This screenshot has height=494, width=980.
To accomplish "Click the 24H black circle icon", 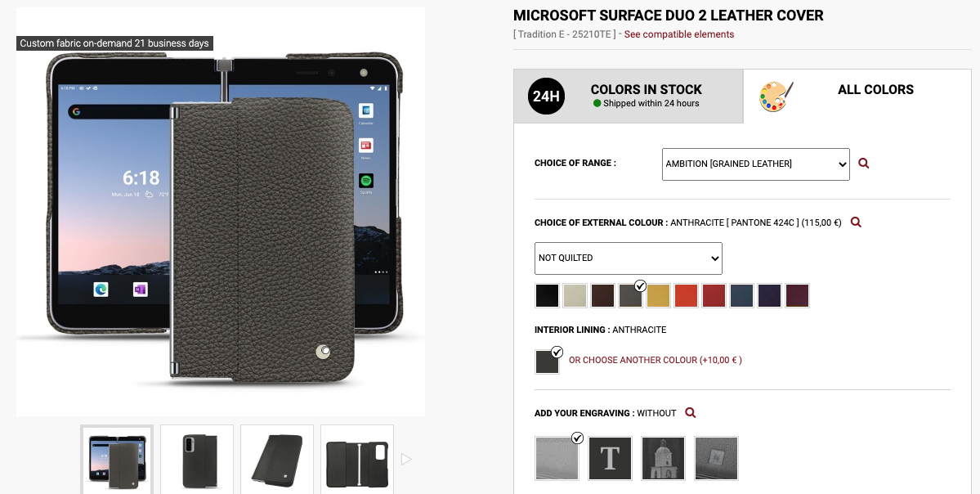I will tap(546, 97).
